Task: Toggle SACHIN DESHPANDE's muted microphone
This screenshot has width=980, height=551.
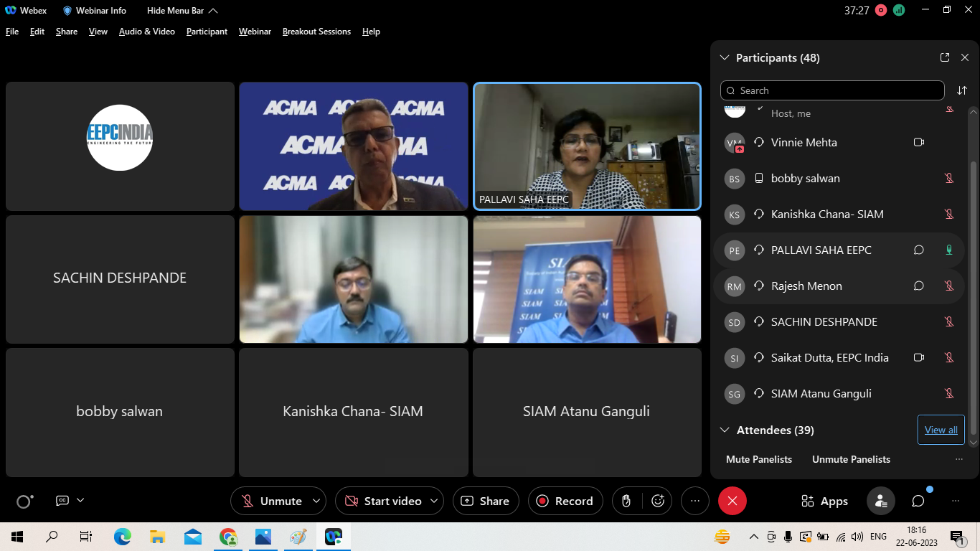Action: [949, 321]
